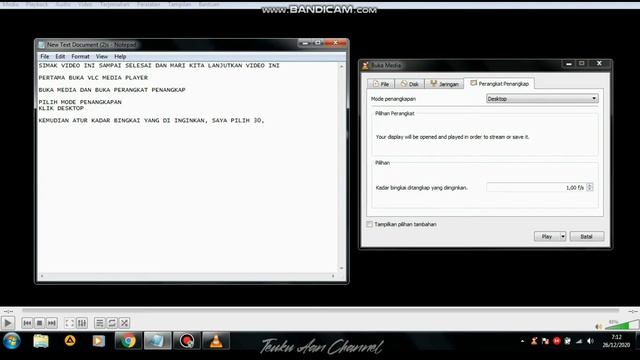Switch to the File tab in Buka Media
Image resolution: width=640 pixels, height=360 pixels.
coord(380,84)
